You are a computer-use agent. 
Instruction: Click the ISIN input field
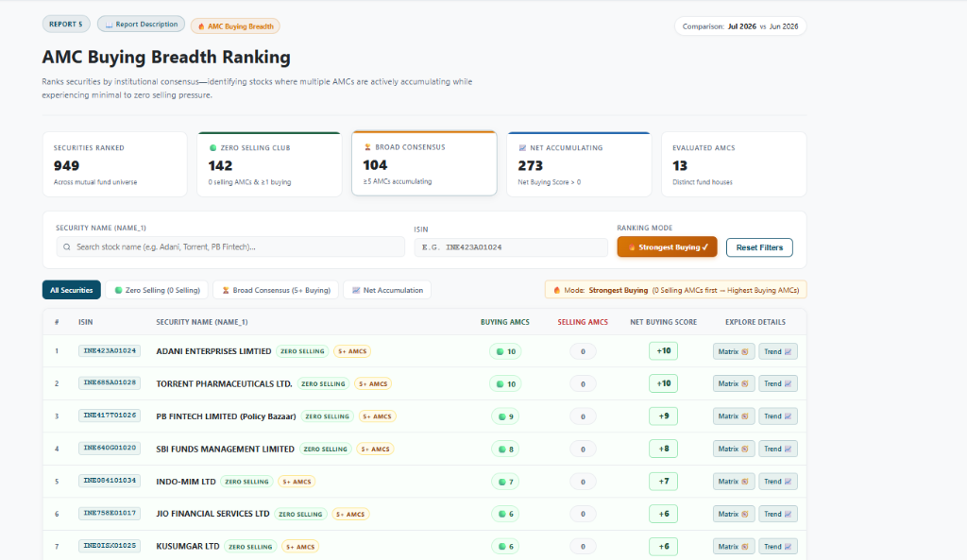click(x=511, y=247)
